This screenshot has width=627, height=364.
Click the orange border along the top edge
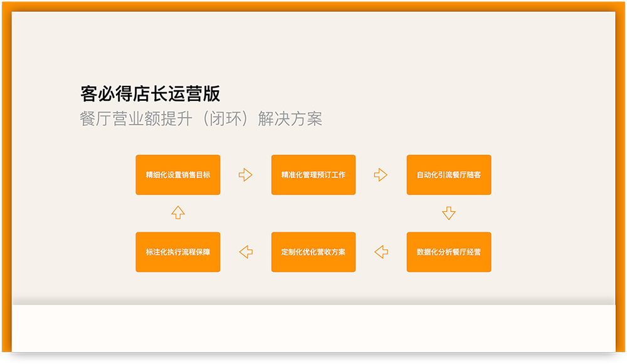click(313, 6)
